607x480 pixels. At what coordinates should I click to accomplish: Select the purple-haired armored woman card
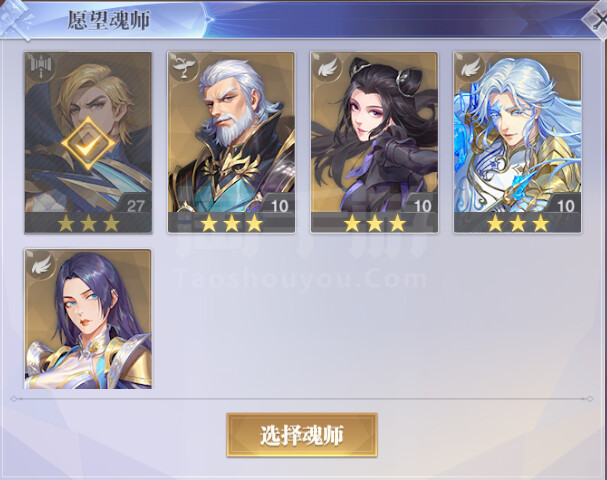pos(88,319)
